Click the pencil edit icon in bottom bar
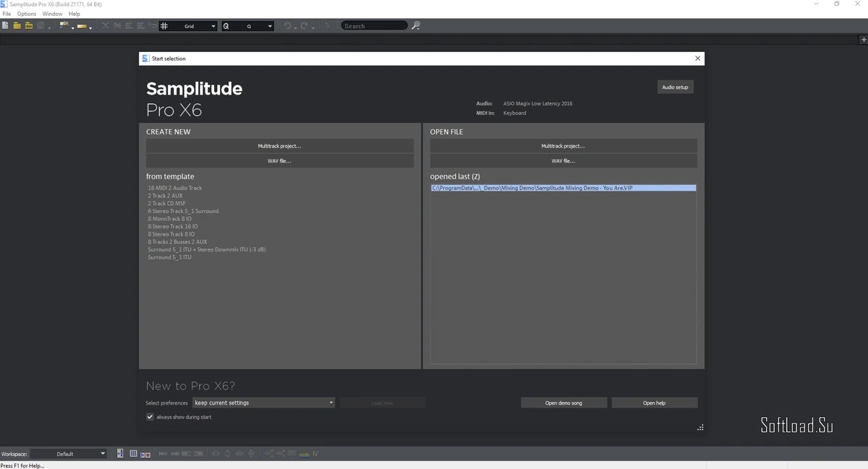Viewport: 868px width, 469px height. pos(316,454)
